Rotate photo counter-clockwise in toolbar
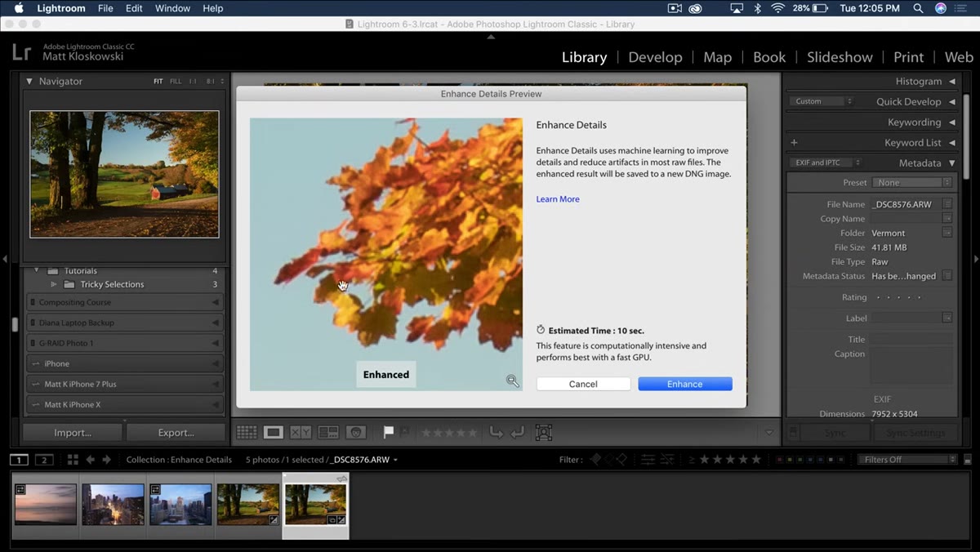Viewport: 980px width, 552px height. (x=496, y=433)
